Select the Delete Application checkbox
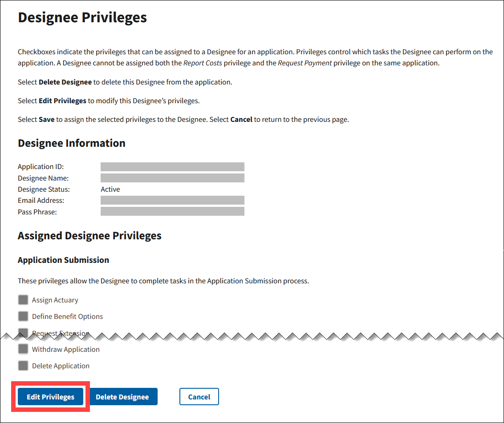Viewport: 504px width, 423px height. point(23,366)
